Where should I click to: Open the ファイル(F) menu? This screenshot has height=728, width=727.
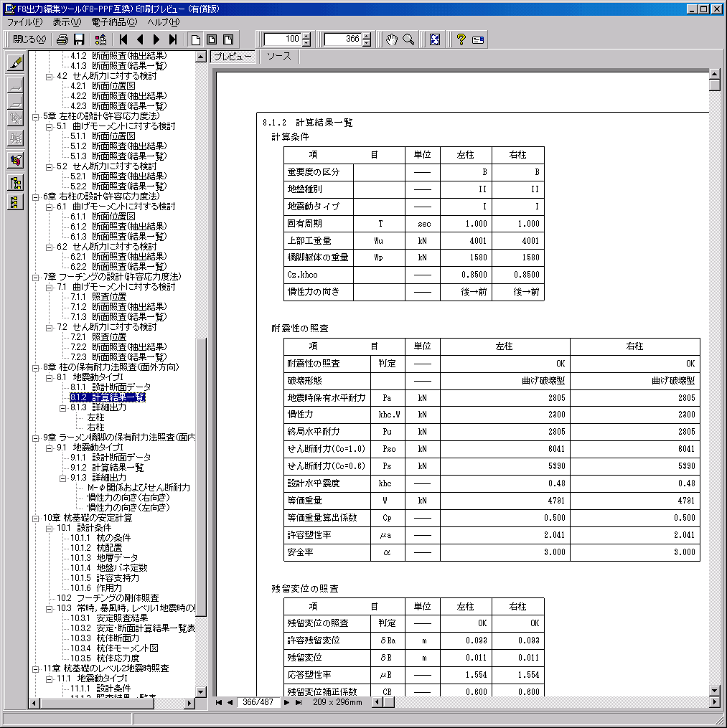point(24,22)
